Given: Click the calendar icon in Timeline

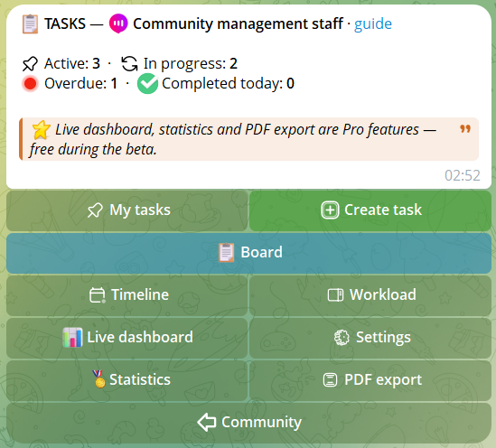Looking at the screenshot, I should coord(98,295).
